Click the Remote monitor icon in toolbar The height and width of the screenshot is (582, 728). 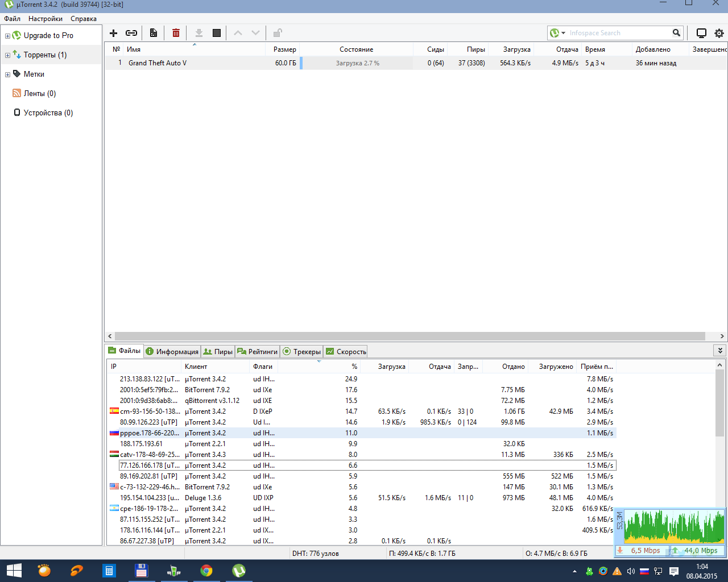pyautogui.click(x=701, y=33)
